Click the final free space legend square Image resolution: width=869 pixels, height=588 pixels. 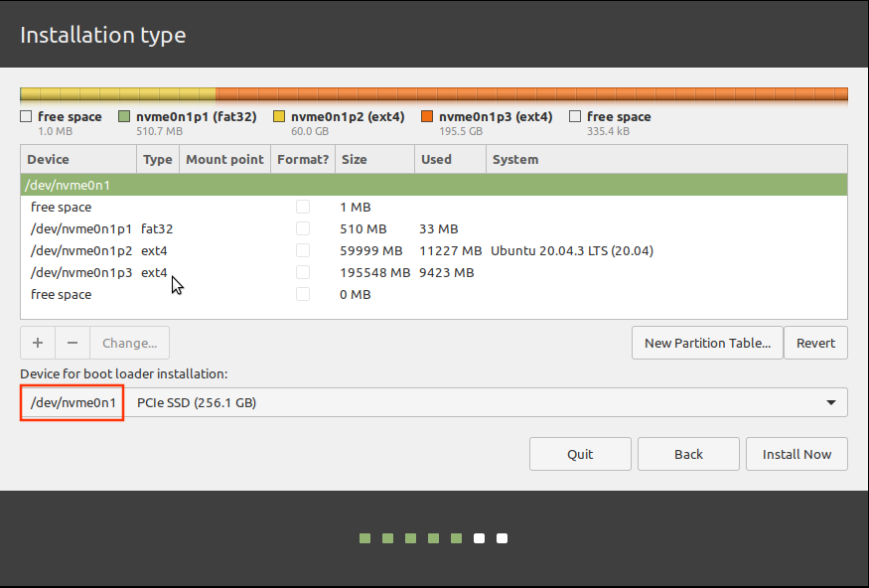[x=574, y=115]
